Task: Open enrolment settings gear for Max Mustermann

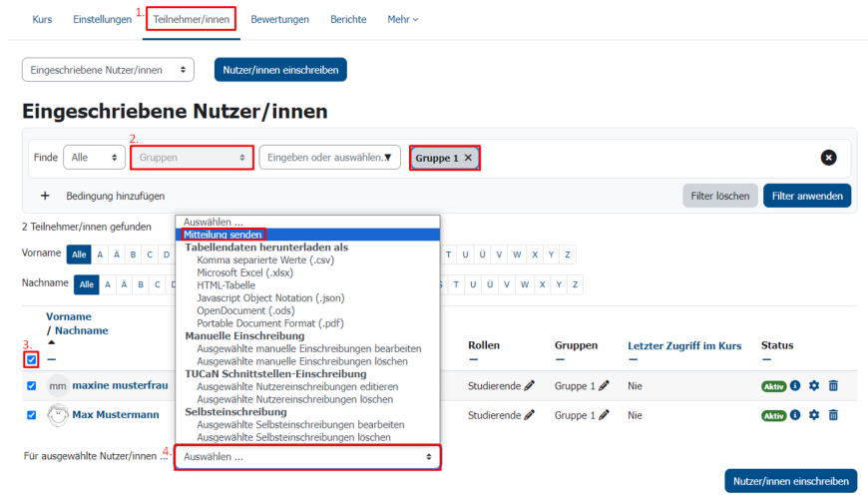Action: pyautogui.click(x=814, y=415)
